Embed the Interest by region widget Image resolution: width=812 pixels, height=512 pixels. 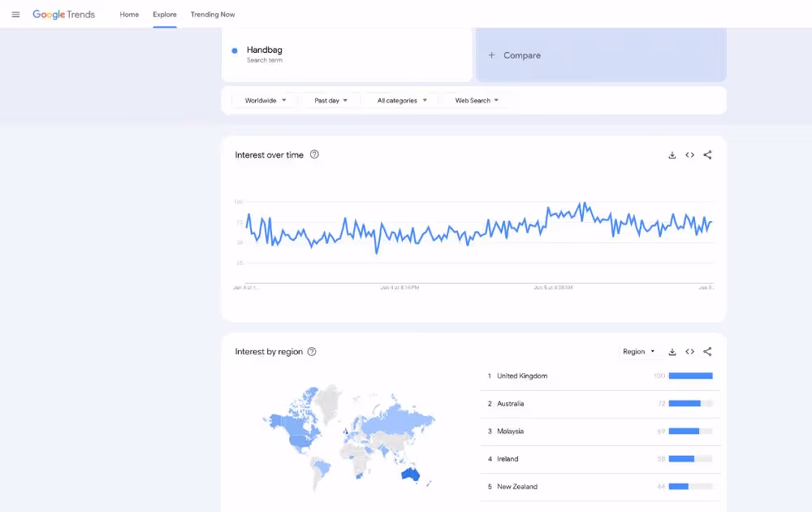click(689, 352)
